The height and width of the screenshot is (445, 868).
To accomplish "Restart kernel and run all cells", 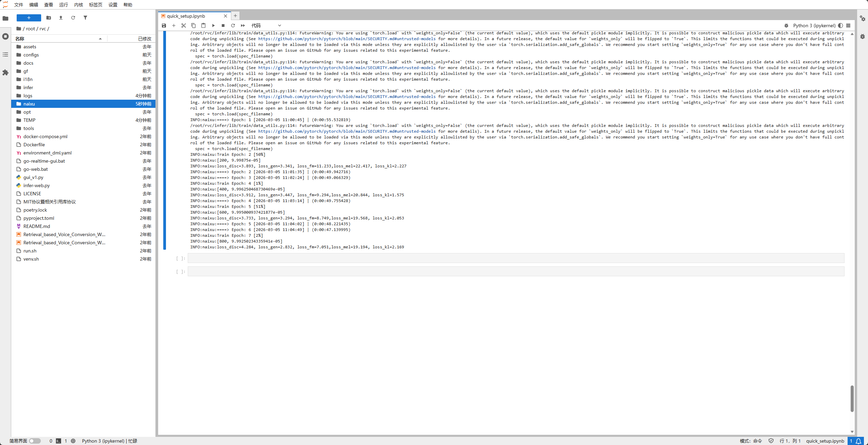I will click(x=243, y=26).
